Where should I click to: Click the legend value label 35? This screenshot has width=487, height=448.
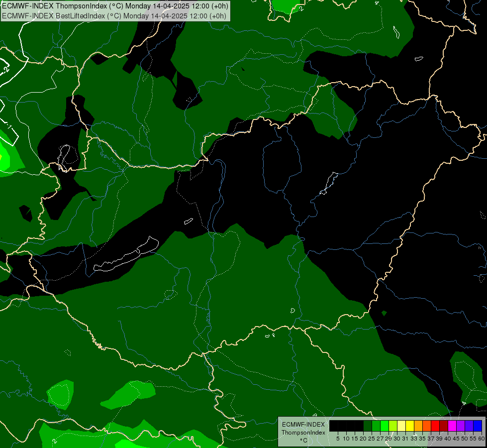pyautogui.click(x=422, y=439)
